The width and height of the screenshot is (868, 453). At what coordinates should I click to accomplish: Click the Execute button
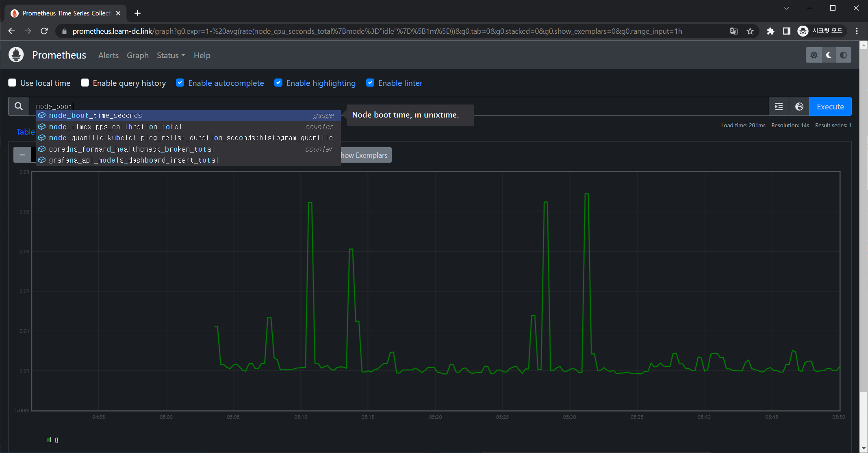point(830,106)
